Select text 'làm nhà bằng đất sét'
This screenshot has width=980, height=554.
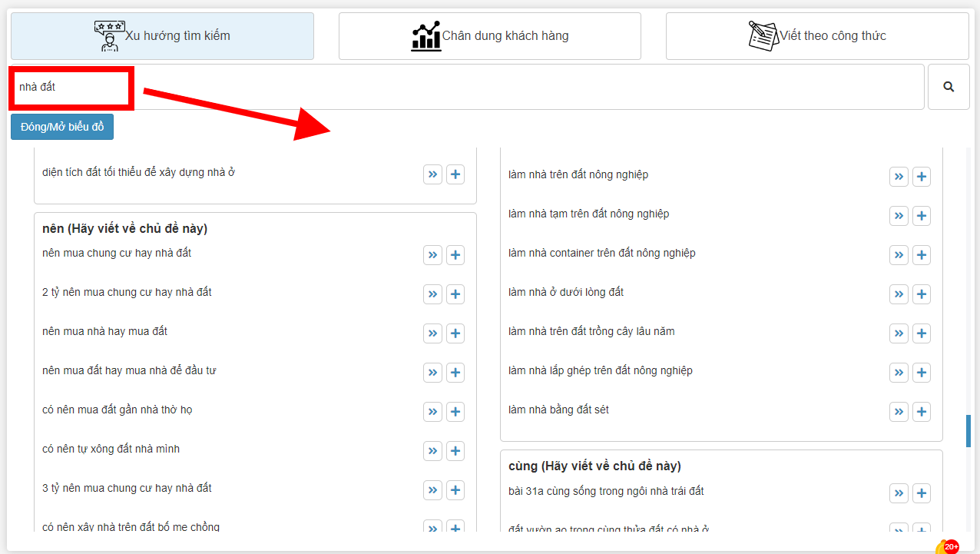pyautogui.click(x=558, y=410)
